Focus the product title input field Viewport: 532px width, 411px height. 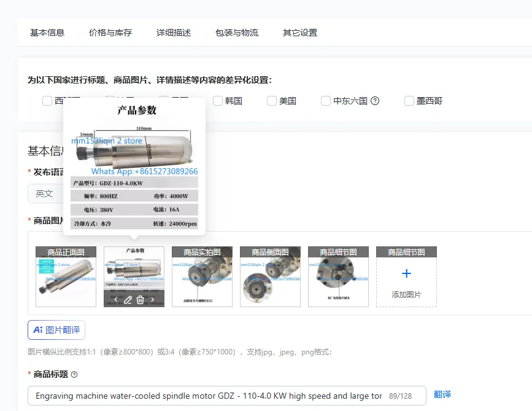click(226, 396)
